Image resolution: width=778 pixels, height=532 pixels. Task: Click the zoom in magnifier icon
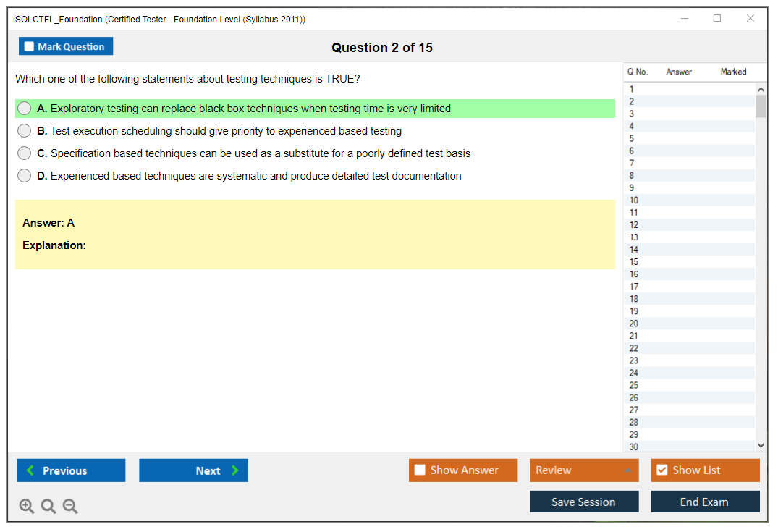click(27, 507)
